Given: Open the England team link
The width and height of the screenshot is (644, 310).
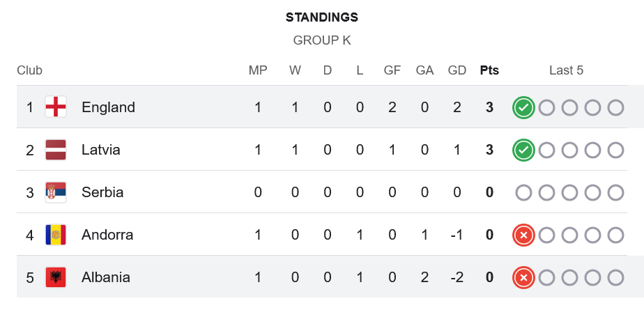Looking at the screenshot, I should [108, 107].
